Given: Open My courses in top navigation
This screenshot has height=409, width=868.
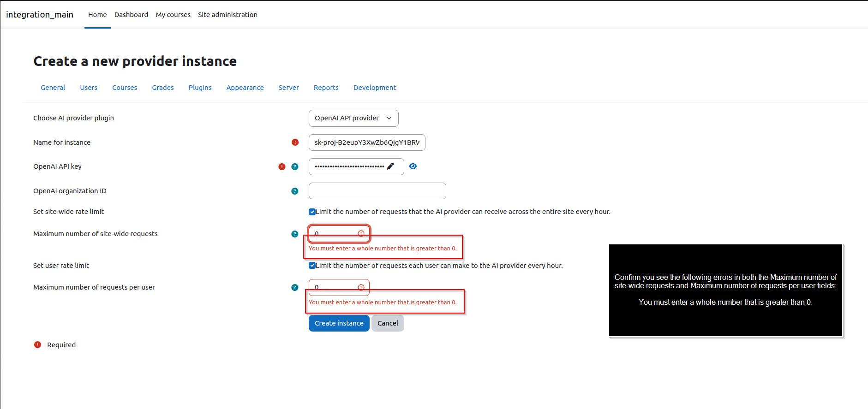Looking at the screenshot, I should [173, 15].
